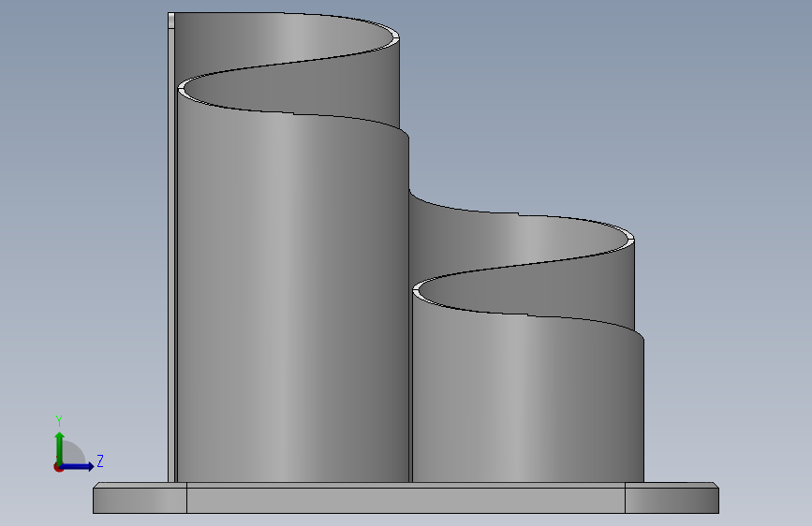Select the base plate's middle front face
This screenshot has width=812, height=526.
click(x=406, y=501)
